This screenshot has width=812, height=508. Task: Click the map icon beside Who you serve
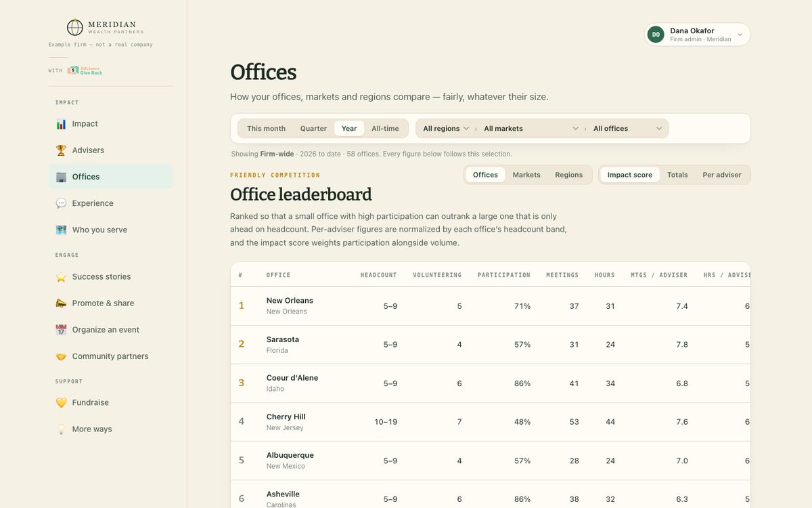tap(61, 230)
